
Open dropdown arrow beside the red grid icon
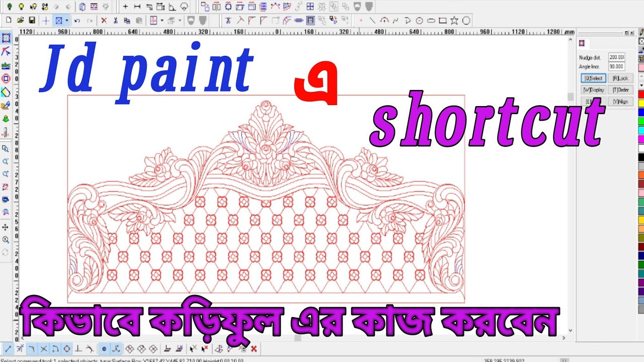click(x=162, y=21)
